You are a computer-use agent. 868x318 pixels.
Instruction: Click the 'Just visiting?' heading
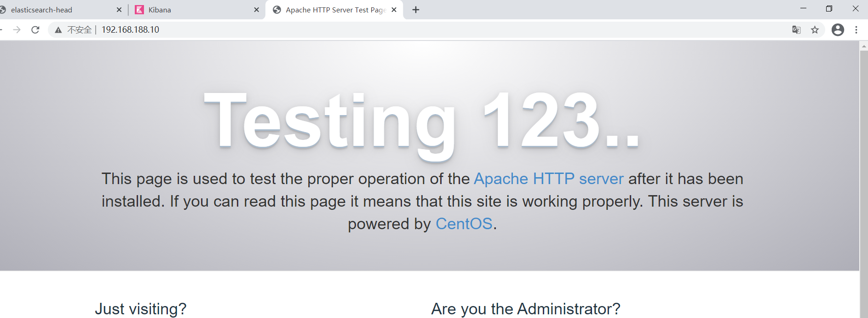tap(141, 309)
